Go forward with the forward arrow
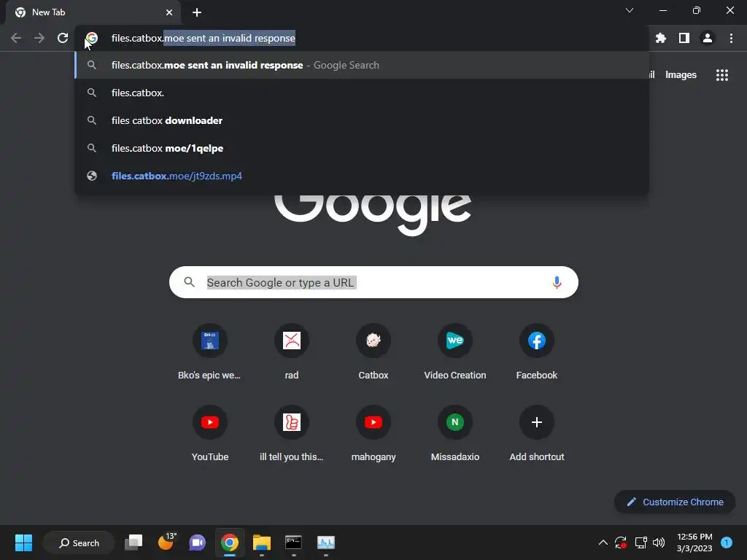The height and width of the screenshot is (560, 747). click(39, 38)
